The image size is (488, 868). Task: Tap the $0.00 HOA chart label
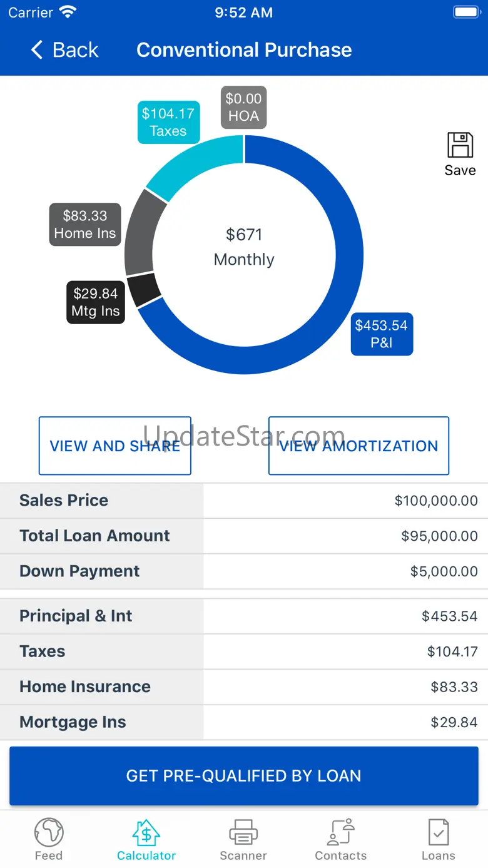click(x=243, y=107)
